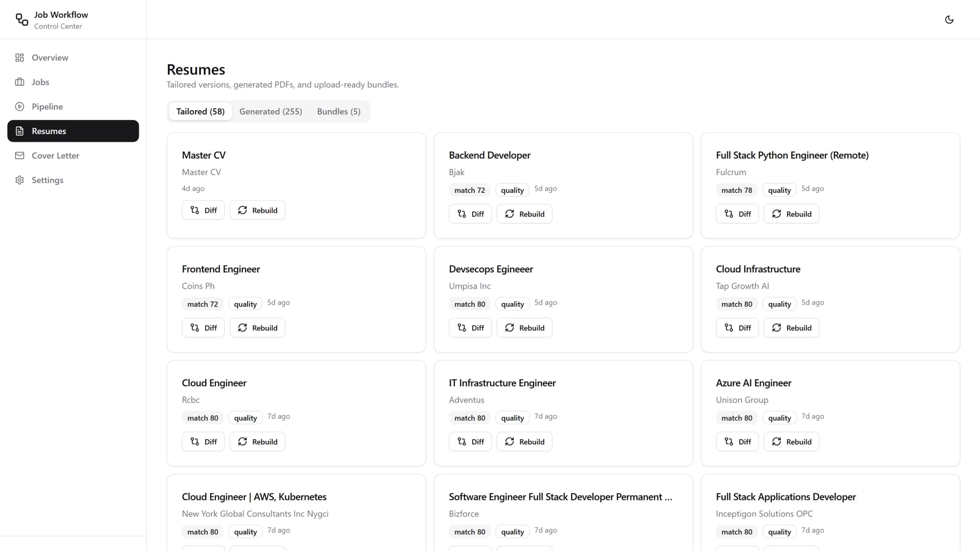Click New York Global Consultants Inc Nygci
Image resolution: width=980 pixels, height=551 pixels.
pos(255,514)
